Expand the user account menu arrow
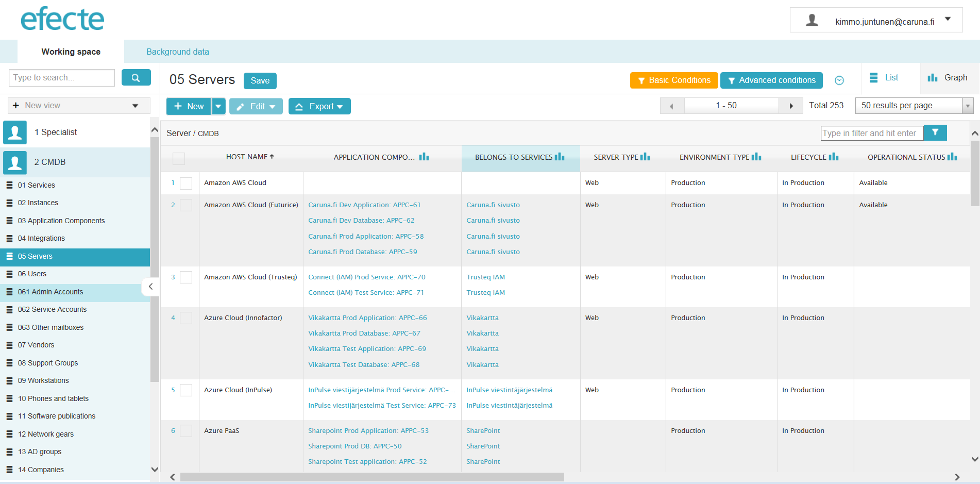 pyautogui.click(x=948, y=19)
